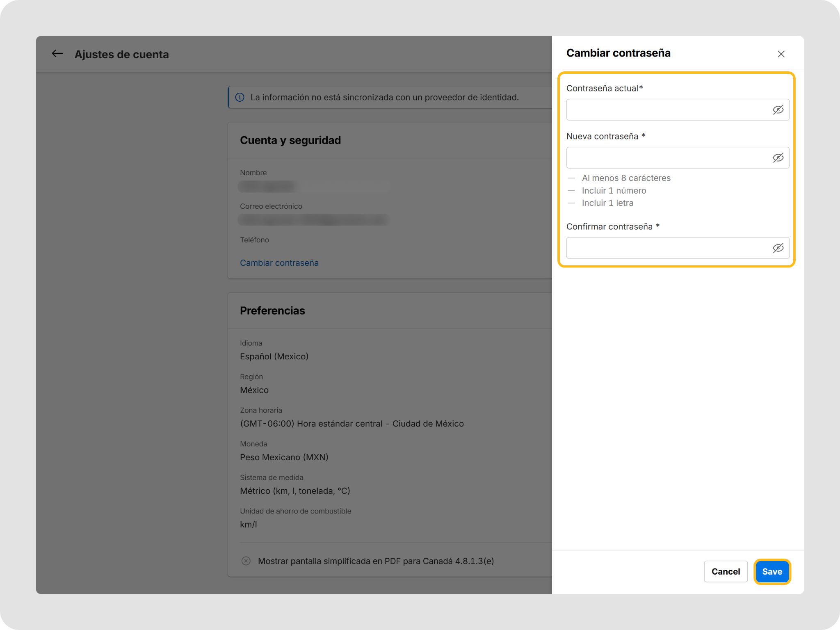Viewport: 840px width, 630px height.
Task: Click the Cuenta y seguridad heading
Action: (x=290, y=140)
